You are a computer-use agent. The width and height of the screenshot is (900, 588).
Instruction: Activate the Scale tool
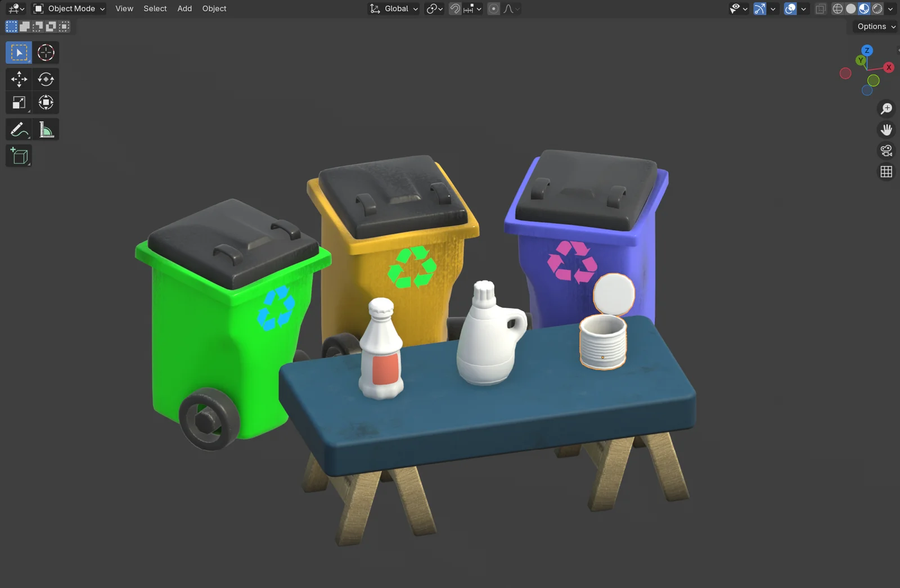click(x=19, y=102)
